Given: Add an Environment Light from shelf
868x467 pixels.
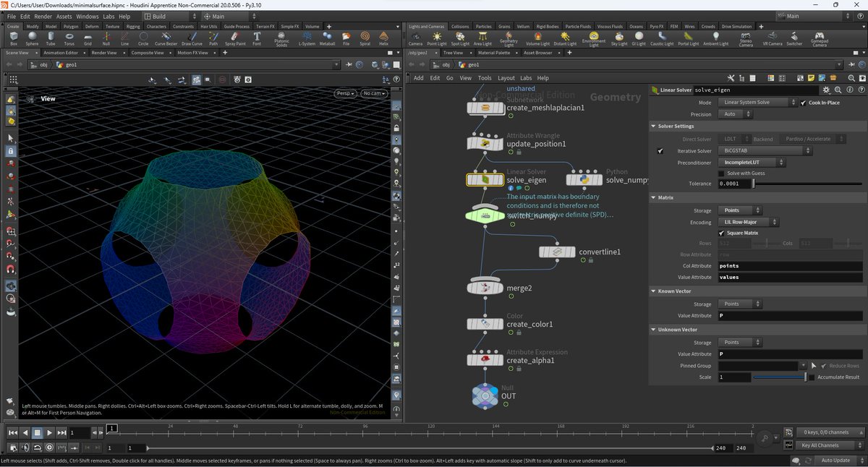Looking at the screenshot, I should click(594, 39).
